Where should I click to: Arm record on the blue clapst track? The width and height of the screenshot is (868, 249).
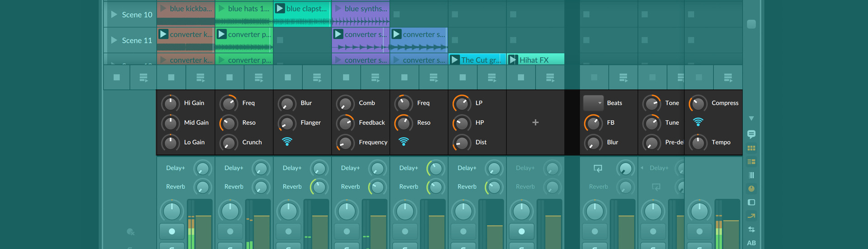[x=288, y=231]
